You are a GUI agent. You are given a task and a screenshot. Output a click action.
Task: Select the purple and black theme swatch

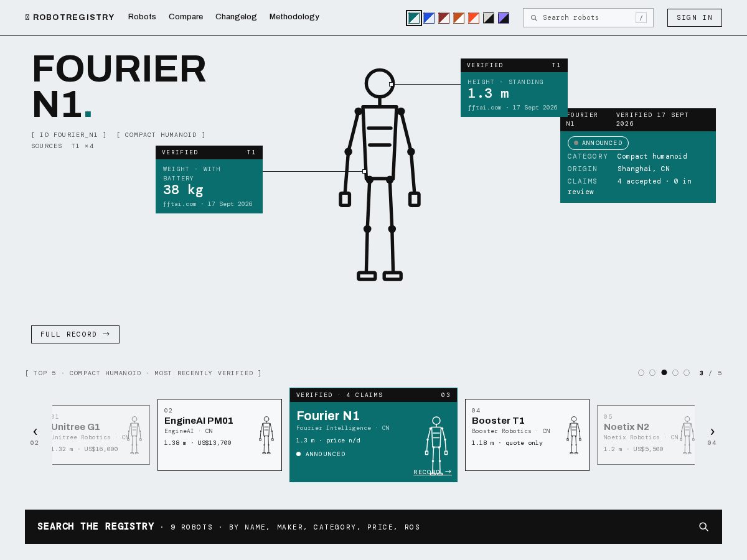point(504,18)
